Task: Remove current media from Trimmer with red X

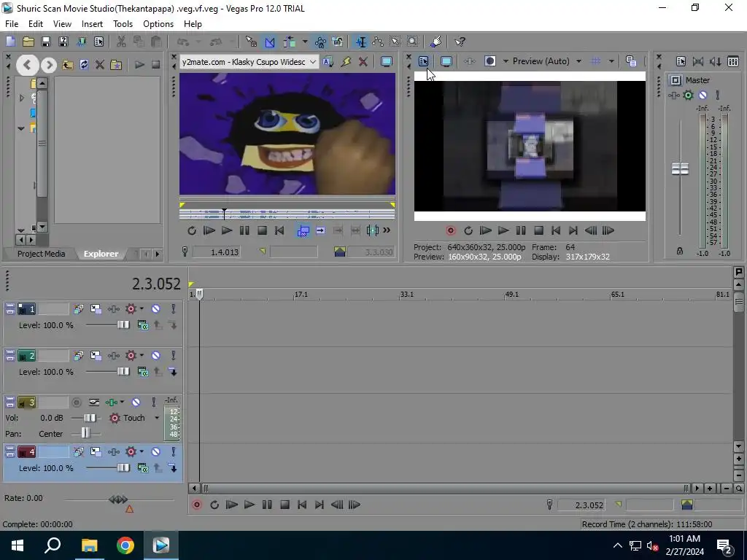Action: [363, 61]
